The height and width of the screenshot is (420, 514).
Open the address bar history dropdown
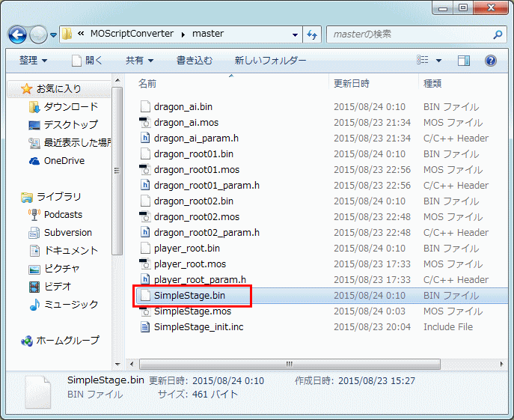tap(295, 34)
